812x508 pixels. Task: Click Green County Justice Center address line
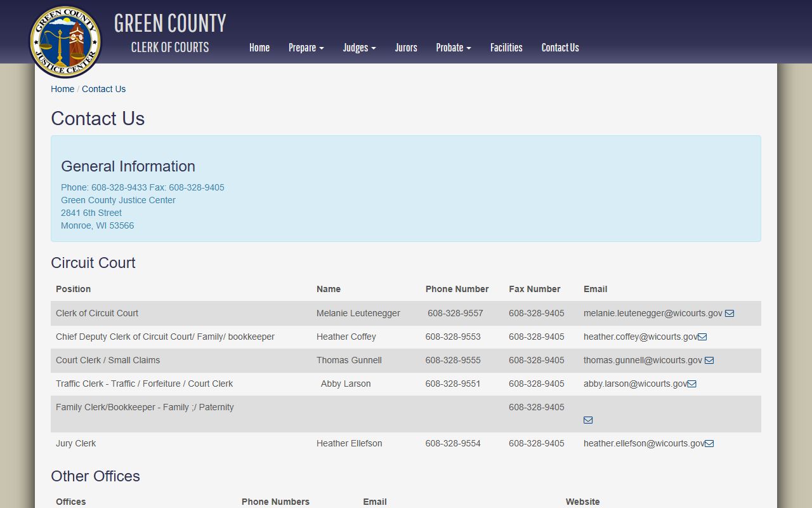point(118,200)
